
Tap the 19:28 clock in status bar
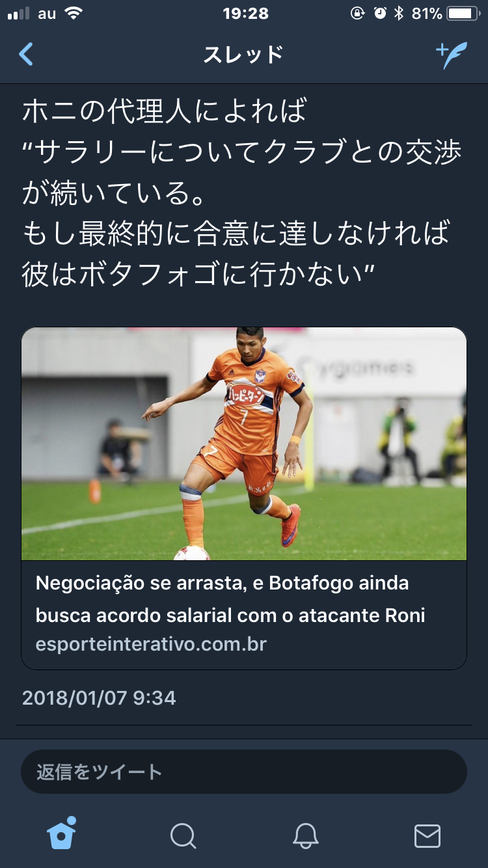point(245,14)
